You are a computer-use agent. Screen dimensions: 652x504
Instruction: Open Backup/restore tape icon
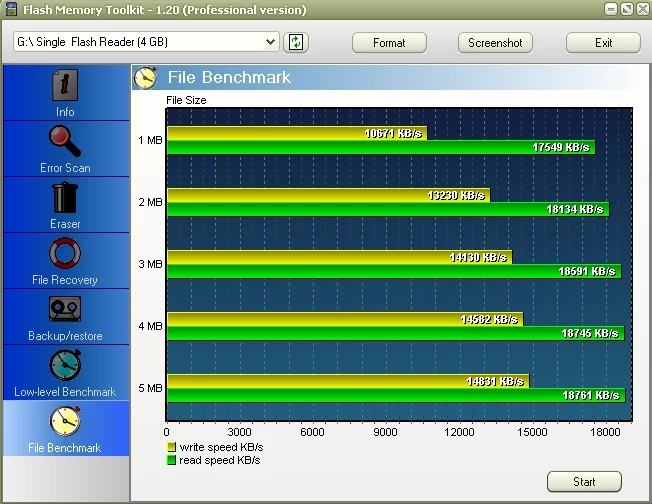[x=65, y=309]
